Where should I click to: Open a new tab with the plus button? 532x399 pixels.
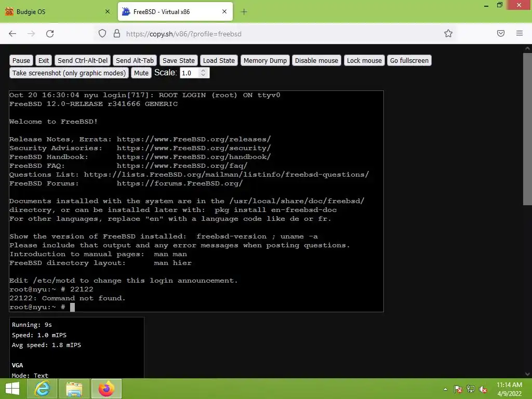(244, 12)
